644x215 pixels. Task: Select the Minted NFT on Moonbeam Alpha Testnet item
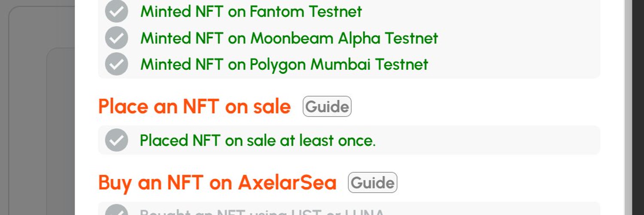pyautogui.click(x=289, y=38)
